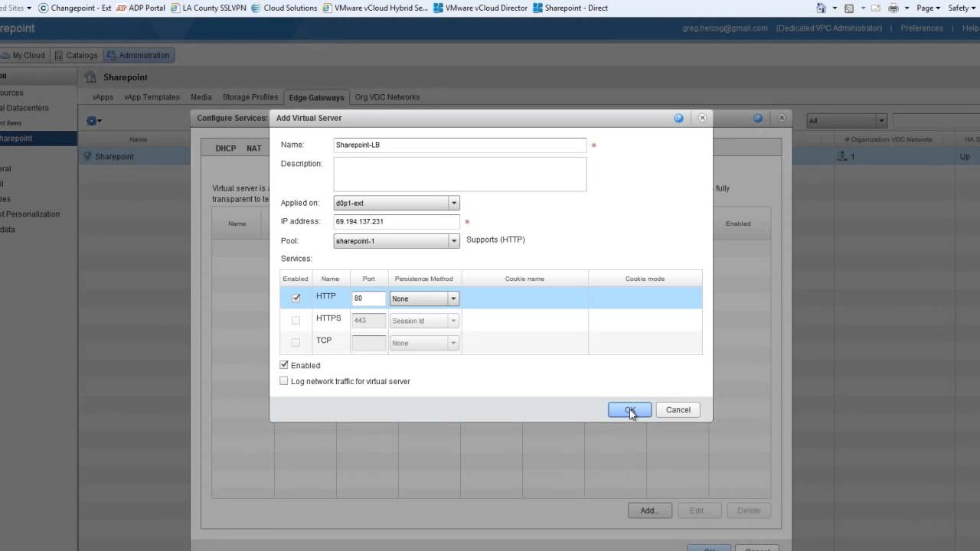980x551 pixels.
Task: Enable Log network traffic for virtual server
Action: coord(284,381)
